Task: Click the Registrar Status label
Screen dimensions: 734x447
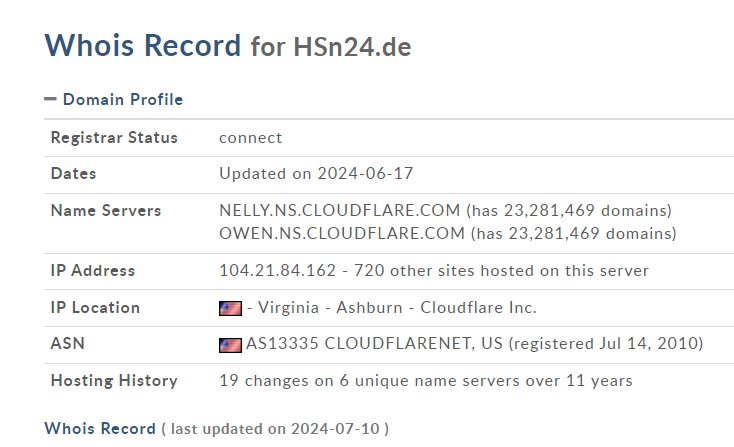Action: tap(114, 138)
